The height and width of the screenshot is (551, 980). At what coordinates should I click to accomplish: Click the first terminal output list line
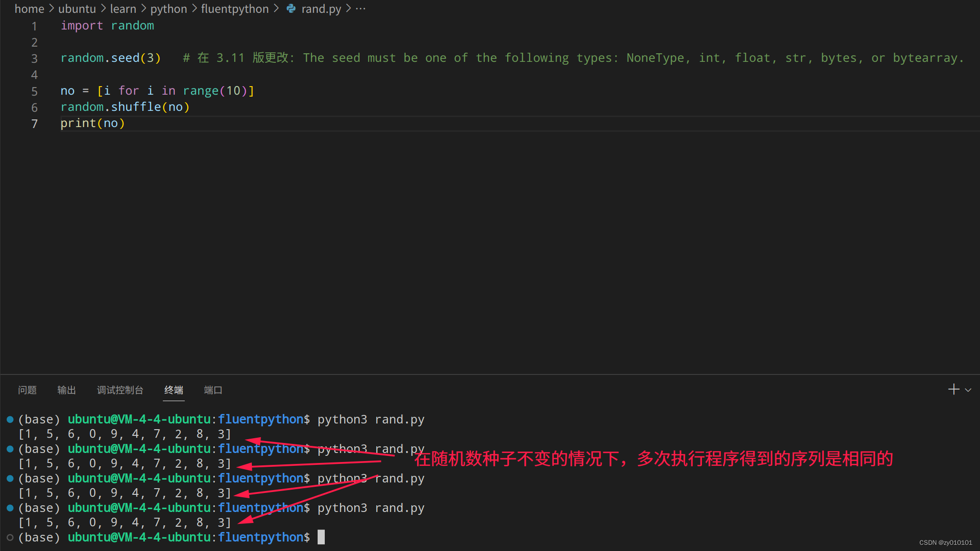125,434
